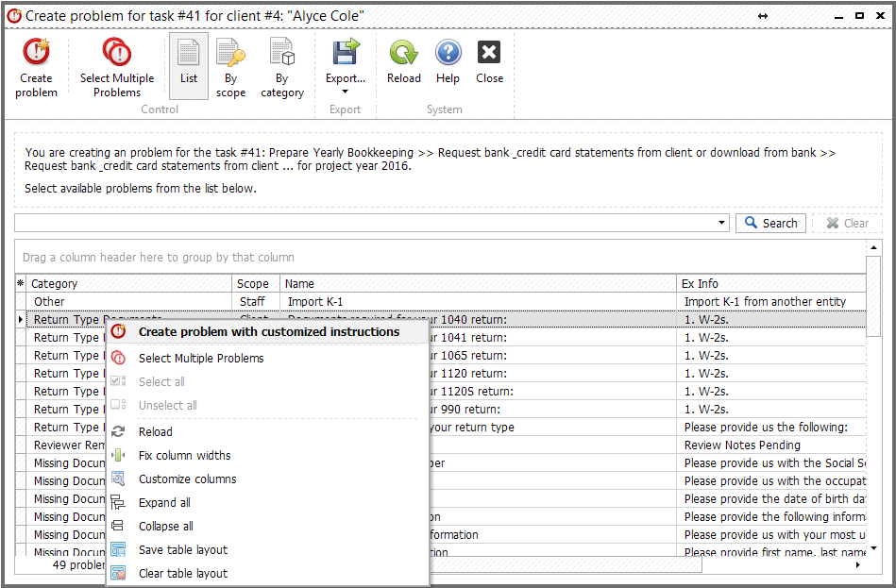Click the vertical scrollbar down arrow
The height and width of the screenshot is (588, 896).
[x=873, y=549]
